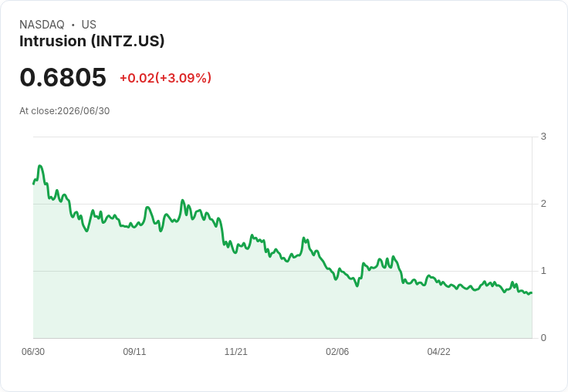Viewport: 568px width, 392px height.
Task: Click the 11/21 x-axis date label
Action: pyautogui.click(x=236, y=352)
